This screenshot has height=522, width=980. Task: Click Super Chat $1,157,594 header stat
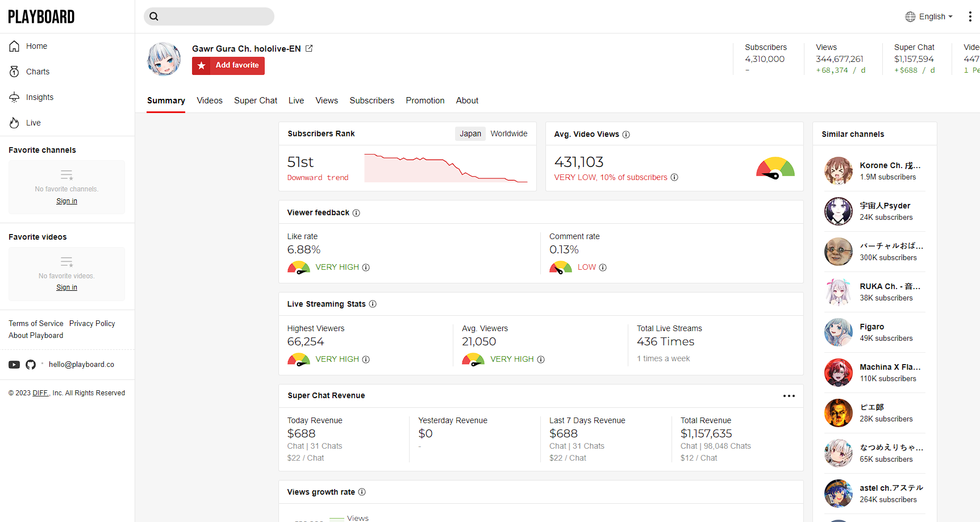point(914,59)
